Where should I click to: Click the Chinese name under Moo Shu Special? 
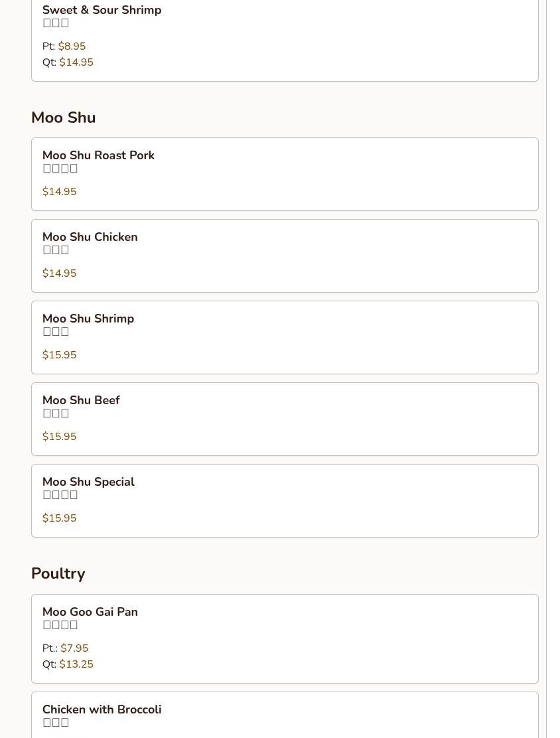[x=60, y=495]
